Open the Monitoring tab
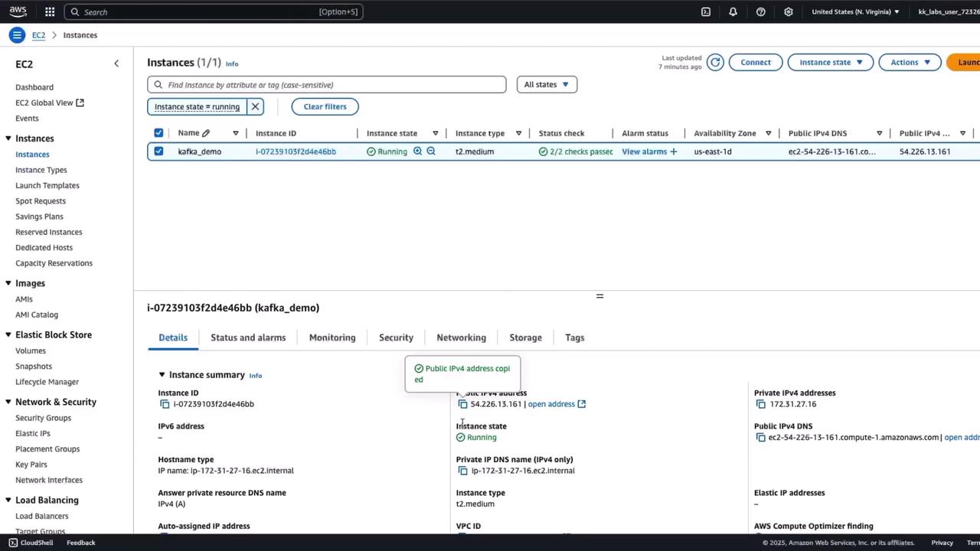980x551 pixels. coord(332,337)
